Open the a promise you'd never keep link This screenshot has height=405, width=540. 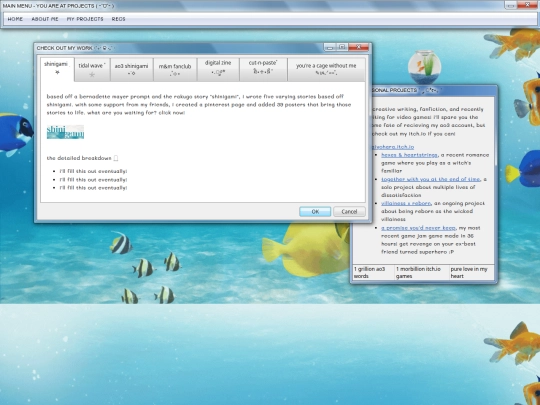[418, 228]
